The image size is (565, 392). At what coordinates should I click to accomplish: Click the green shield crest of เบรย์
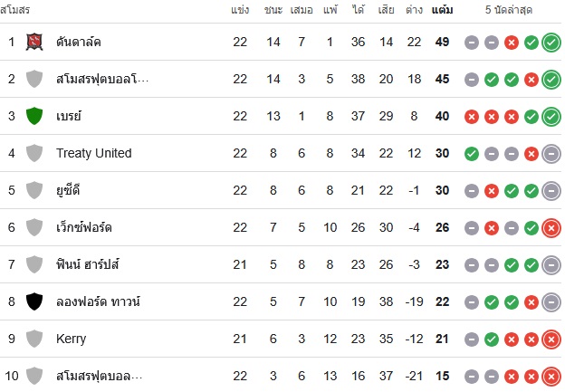[x=34, y=116]
